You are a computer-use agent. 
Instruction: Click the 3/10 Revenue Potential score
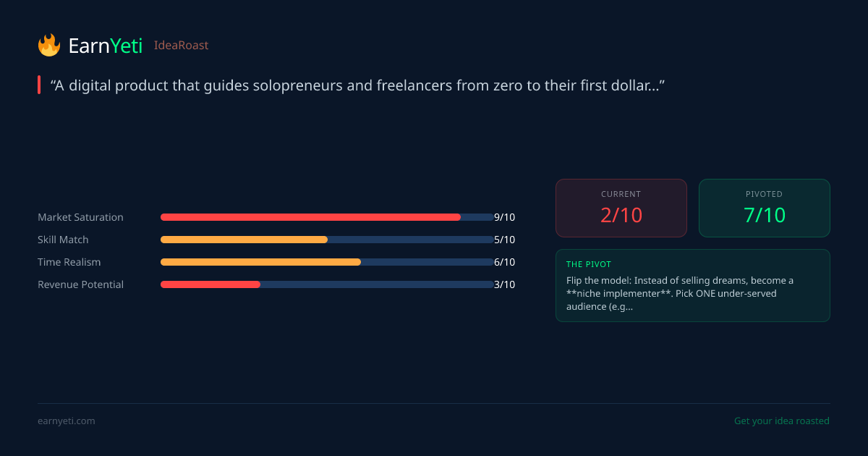(x=504, y=284)
